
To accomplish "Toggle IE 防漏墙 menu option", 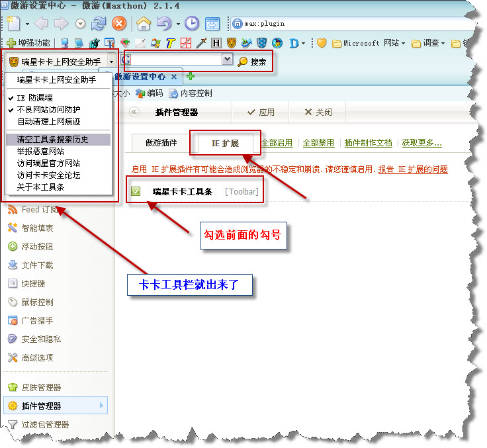I will coord(58,97).
